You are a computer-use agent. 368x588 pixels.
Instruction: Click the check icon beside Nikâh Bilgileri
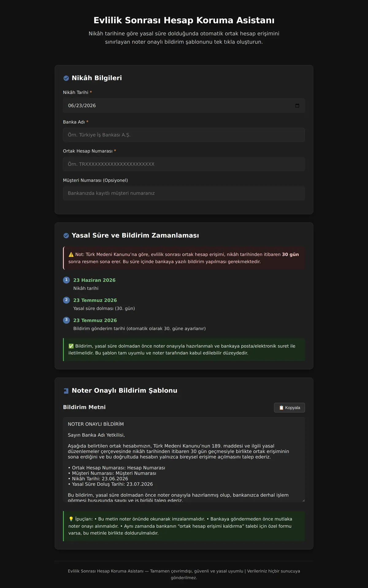[x=66, y=78]
